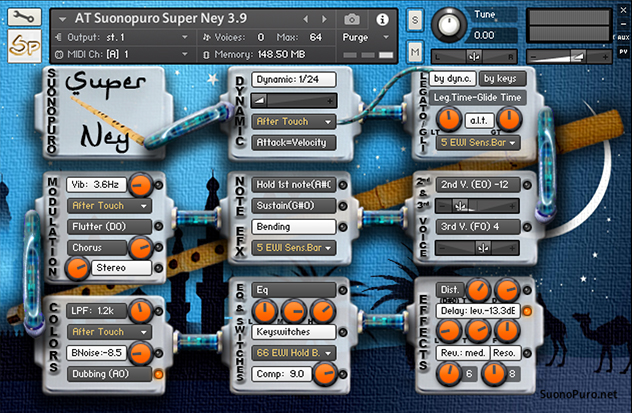
Task: Open Legato 5 EWI Sens.Bar dropdown
Action: [478, 143]
